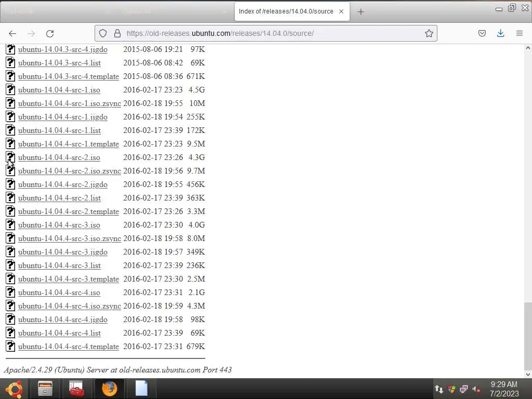Click the volume speaker tray icon

[x=476, y=390]
